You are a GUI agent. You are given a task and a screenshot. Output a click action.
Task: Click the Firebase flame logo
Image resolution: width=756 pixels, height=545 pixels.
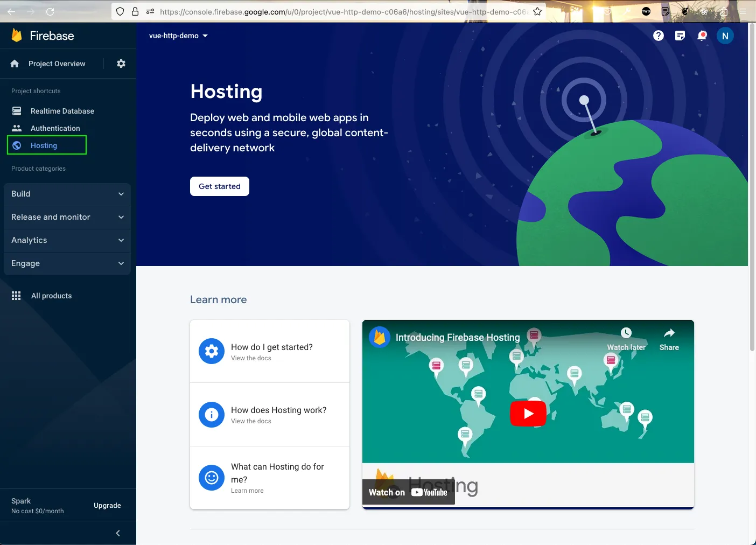click(17, 36)
